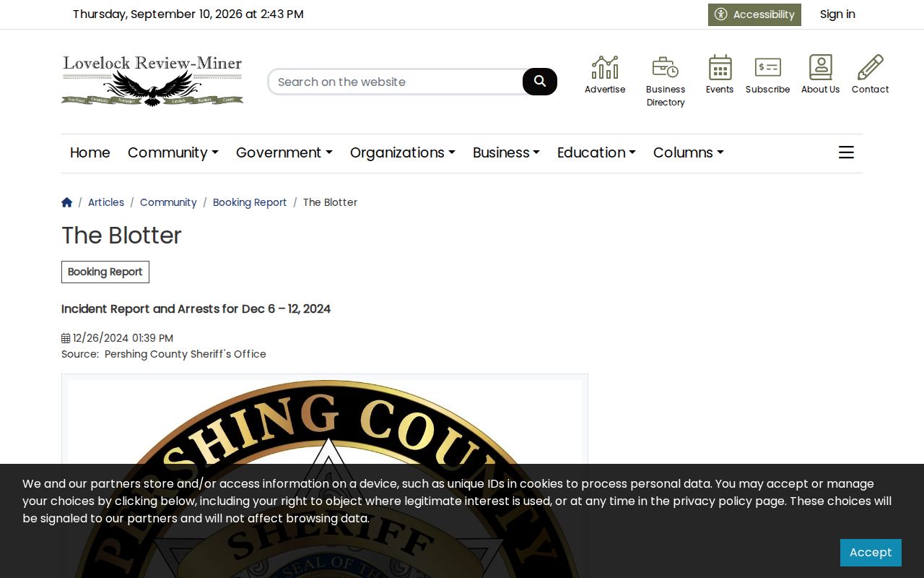The width and height of the screenshot is (924, 578).
Task: Open the Pershing County Sheriff image
Action: coord(325,475)
